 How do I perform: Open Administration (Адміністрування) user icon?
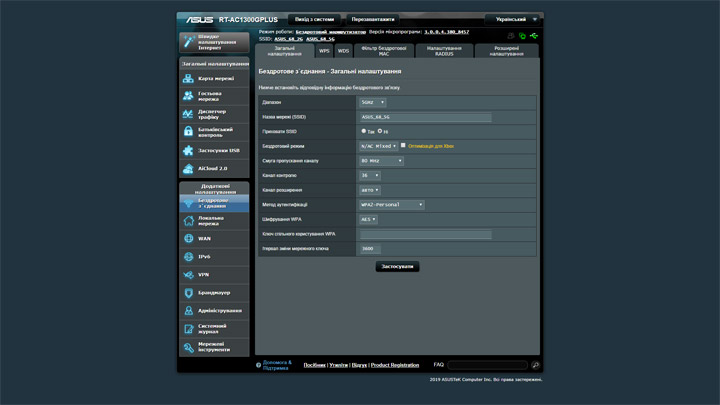[188, 310]
